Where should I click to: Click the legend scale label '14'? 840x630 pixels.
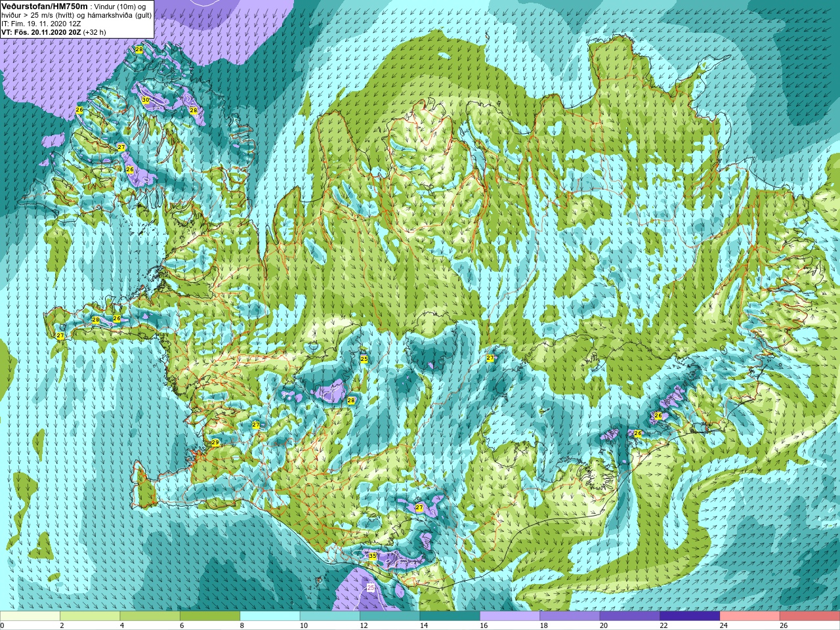pos(423,625)
